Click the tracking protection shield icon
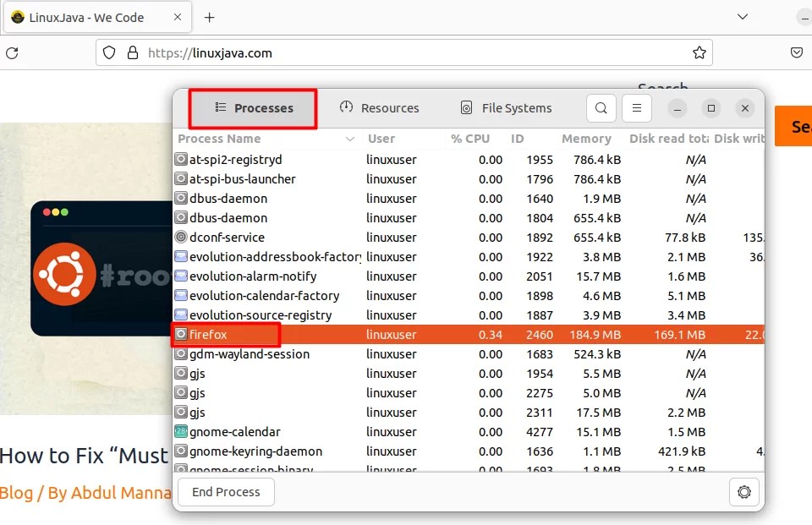 (x=111, y=52)
